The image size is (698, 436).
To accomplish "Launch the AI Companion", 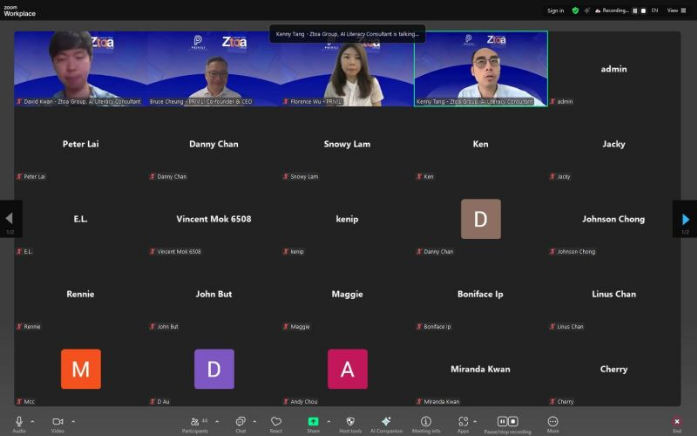I will point(386,422).
